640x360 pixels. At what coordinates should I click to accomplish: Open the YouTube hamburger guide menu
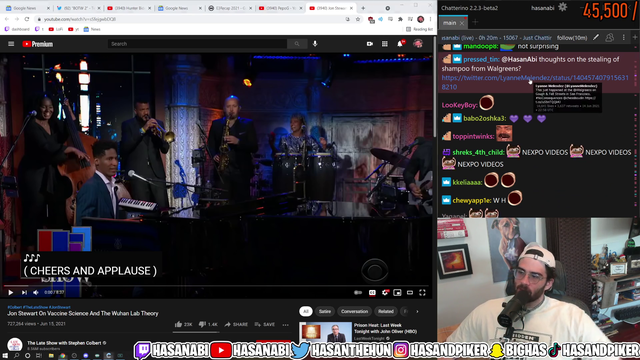[11, 44]
